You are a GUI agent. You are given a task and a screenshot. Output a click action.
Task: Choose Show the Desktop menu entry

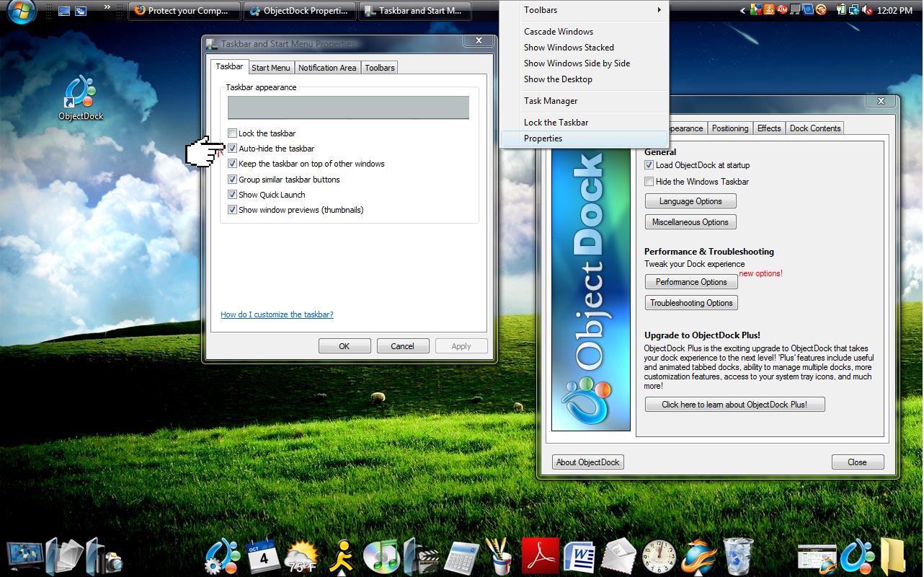[x=584, y=79]
